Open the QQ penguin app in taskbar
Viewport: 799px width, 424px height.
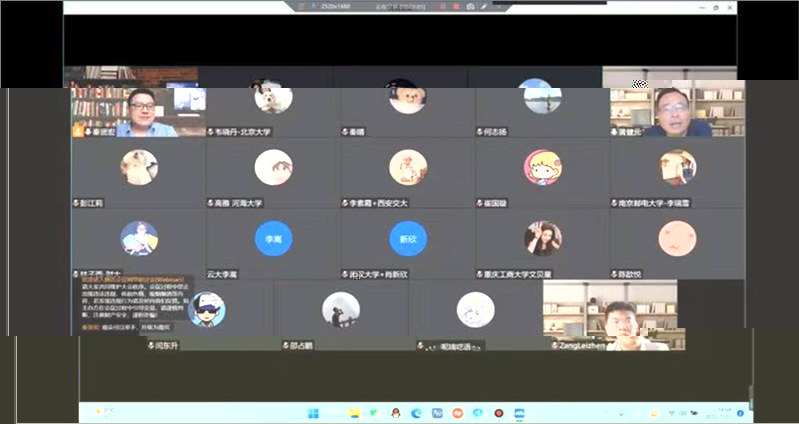[396, 413]
